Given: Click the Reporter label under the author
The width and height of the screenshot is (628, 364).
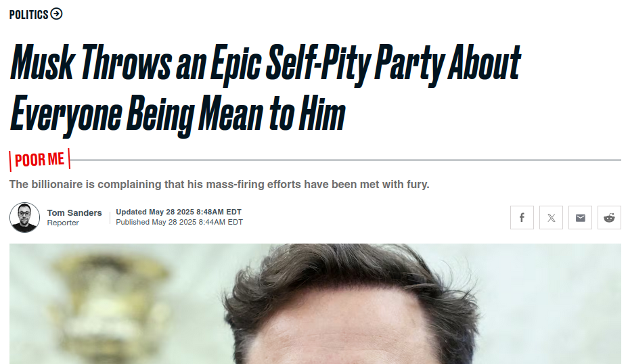Looking at the screenshot, I should click(63, 223).
